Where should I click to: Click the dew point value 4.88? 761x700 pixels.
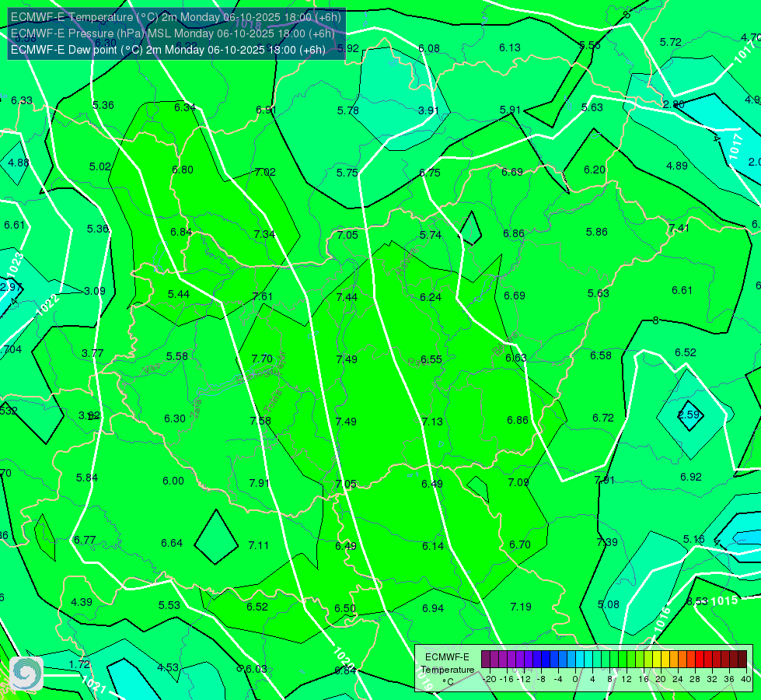pyautogui.click(x=19, y=163)
